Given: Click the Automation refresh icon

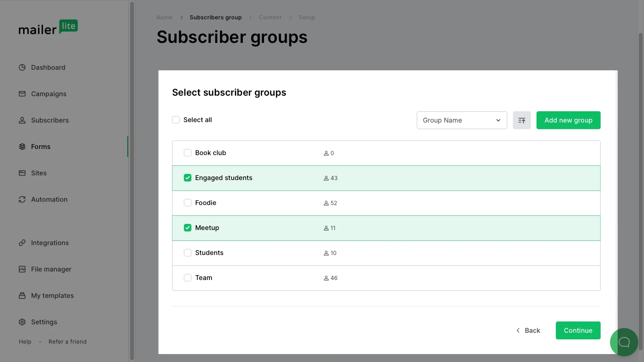Looking at the screenshot, I should tap(22, 199).
